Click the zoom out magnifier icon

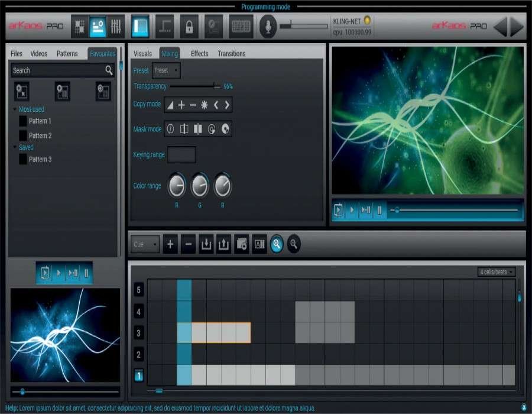tap(294, 244)
